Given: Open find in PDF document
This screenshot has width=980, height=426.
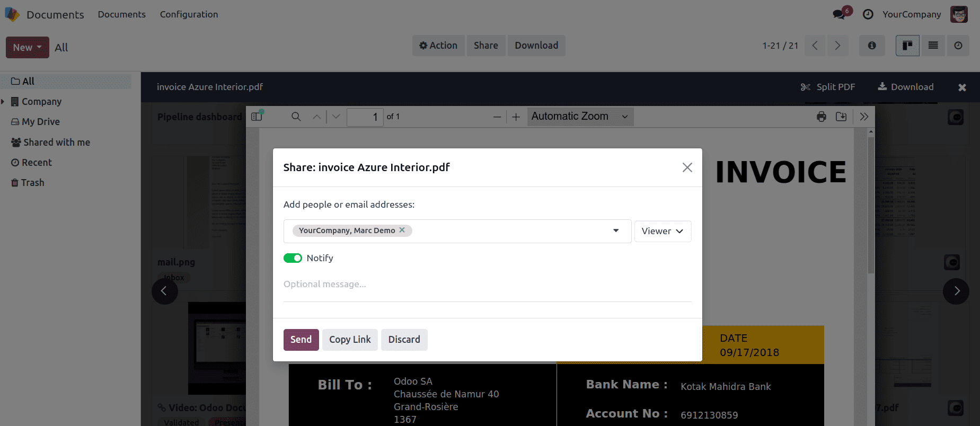Looking at the screenshot, I should pyautogui.click(x=296, y=117).
